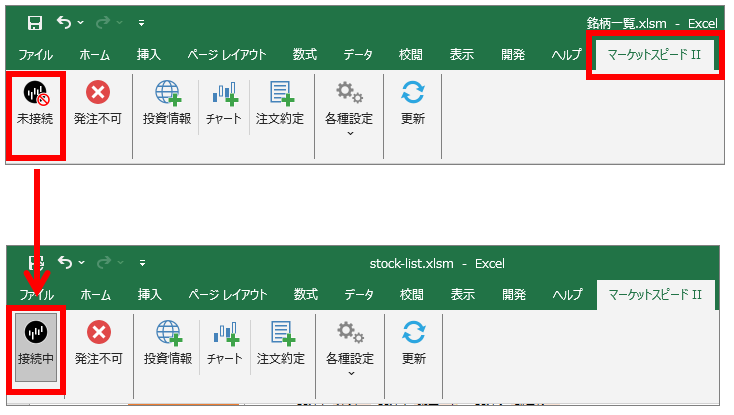The height and width of the screenshot is (415, 734).
Task: Open the 数式 tab in upper window
Action: [x=305, y=54]
